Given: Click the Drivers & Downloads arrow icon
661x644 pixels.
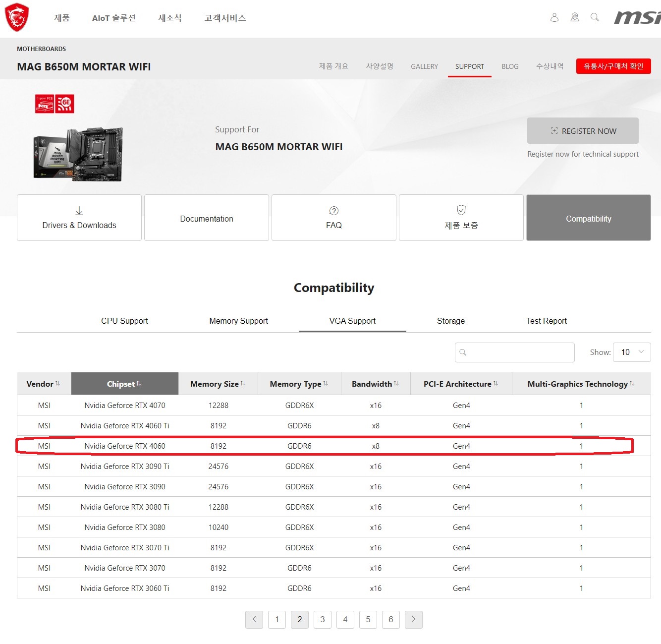Looking at the screenshot, I should pos(79,211).
